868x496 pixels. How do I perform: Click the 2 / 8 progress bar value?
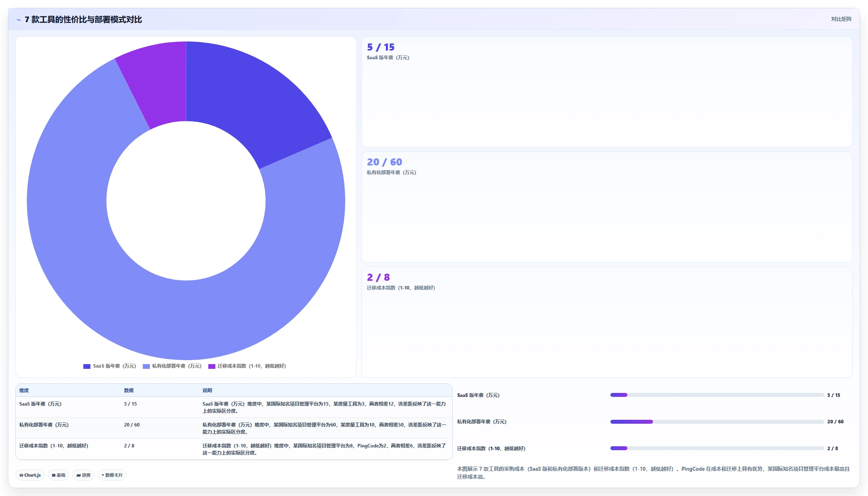832,449
